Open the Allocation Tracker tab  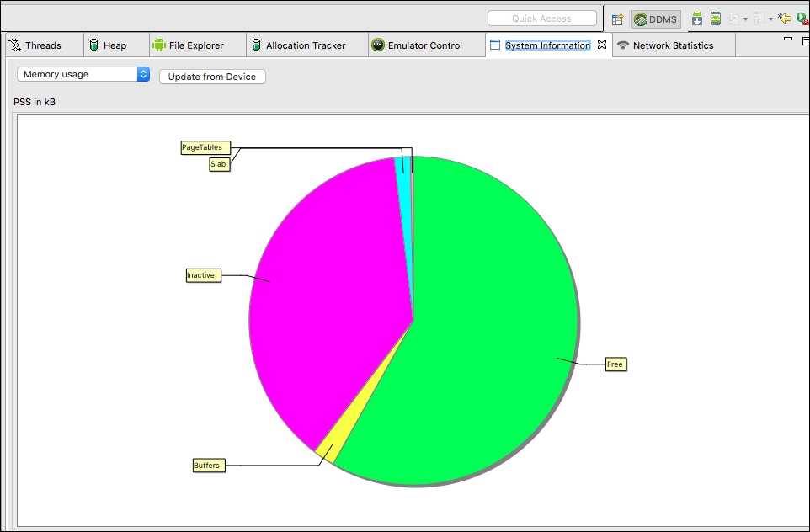point(305,45)
